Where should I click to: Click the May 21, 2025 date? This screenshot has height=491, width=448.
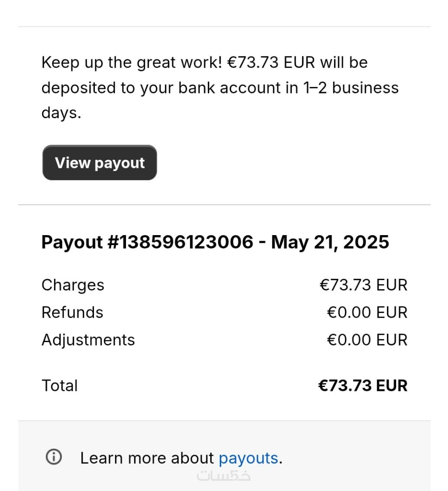[330, 242]
